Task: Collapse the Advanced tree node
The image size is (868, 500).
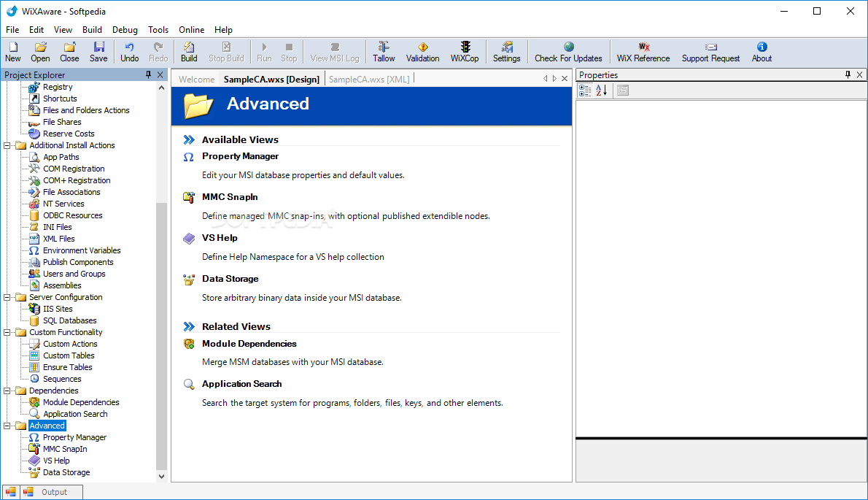Action: pos(7,426)
